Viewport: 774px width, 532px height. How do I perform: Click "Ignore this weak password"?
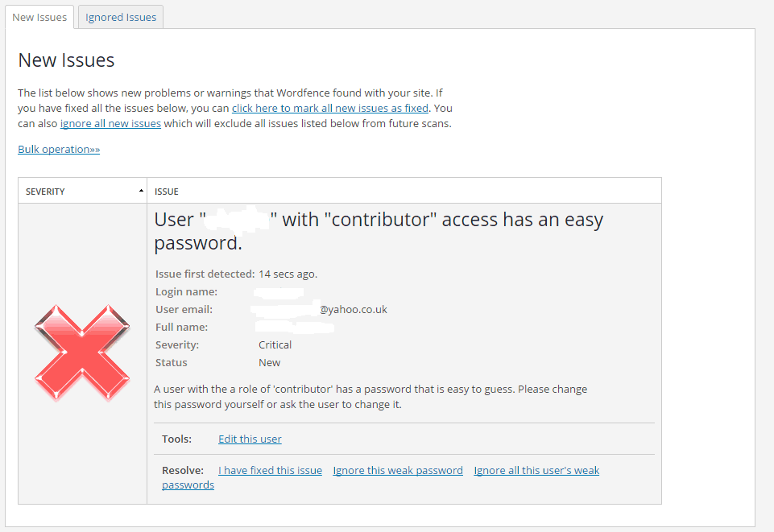[397, 470]
